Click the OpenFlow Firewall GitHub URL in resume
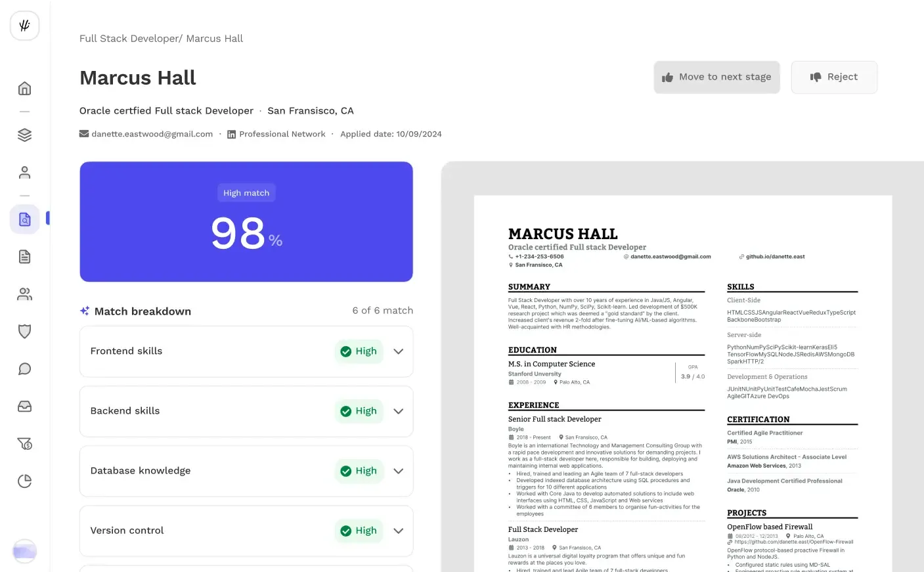The width and height of the screenshot is (924, 572). (794, 542)
